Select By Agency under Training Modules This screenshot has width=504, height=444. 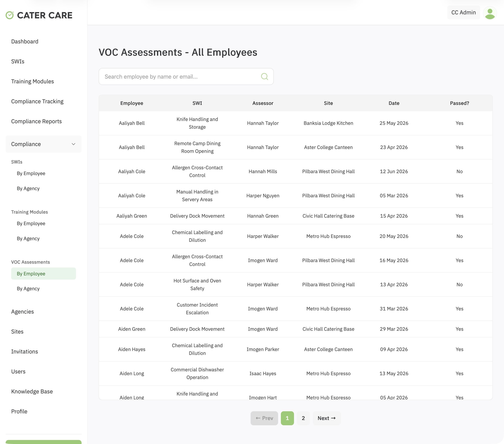click(x=28, y=238)
